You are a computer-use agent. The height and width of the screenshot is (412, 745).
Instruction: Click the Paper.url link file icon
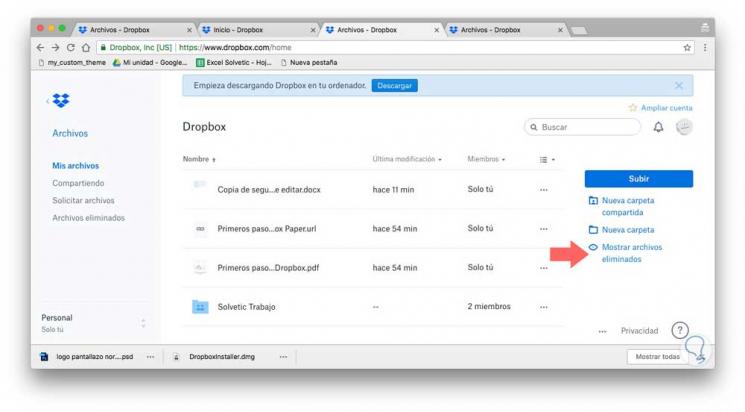[x=200, y=229]
